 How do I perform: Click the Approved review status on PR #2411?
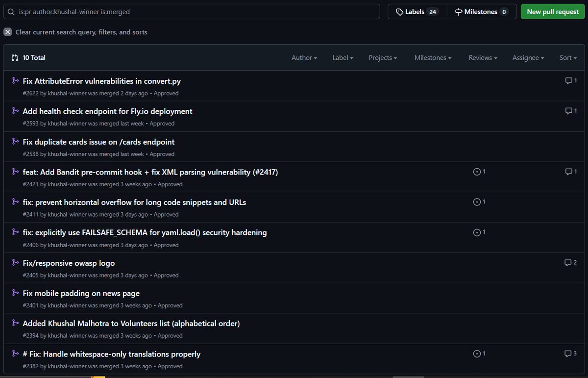click(x=166, y=214)
